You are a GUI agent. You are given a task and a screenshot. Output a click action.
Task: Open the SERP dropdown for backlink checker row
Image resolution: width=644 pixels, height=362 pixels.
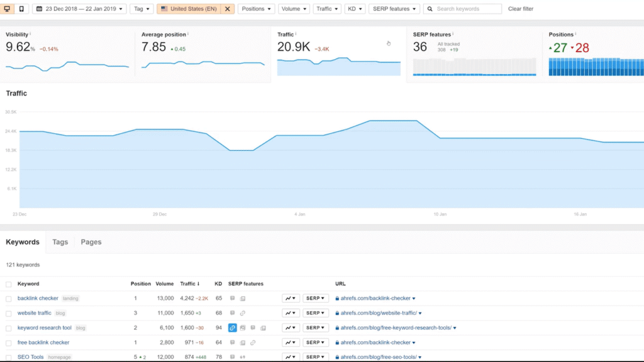coord(315,298)
